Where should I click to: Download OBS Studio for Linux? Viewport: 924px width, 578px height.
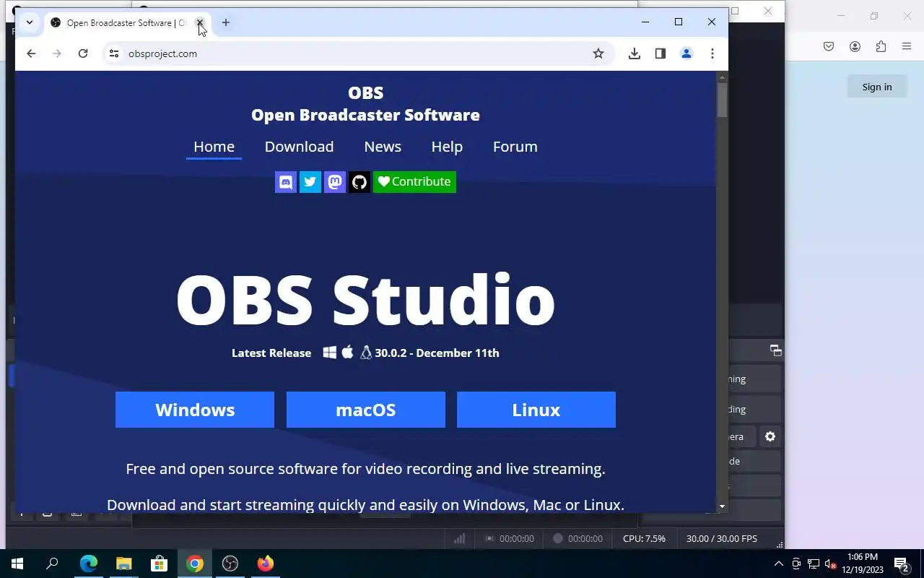pos(536,410)
